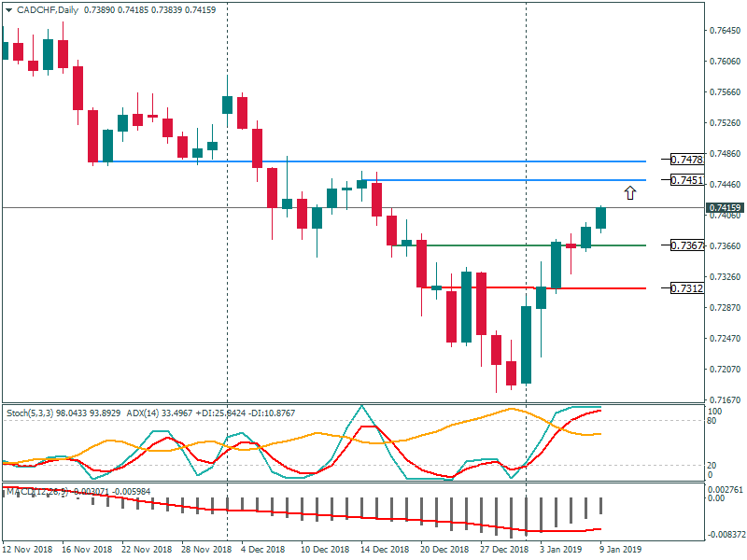
Task: Click the upper blue horizontal line at 0.7478
Action: point(372,161)
